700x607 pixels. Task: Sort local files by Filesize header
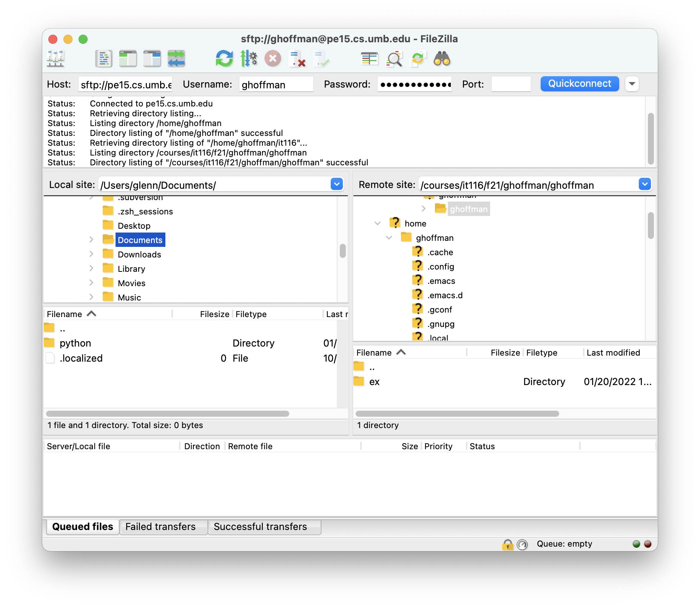coord(214,314)
